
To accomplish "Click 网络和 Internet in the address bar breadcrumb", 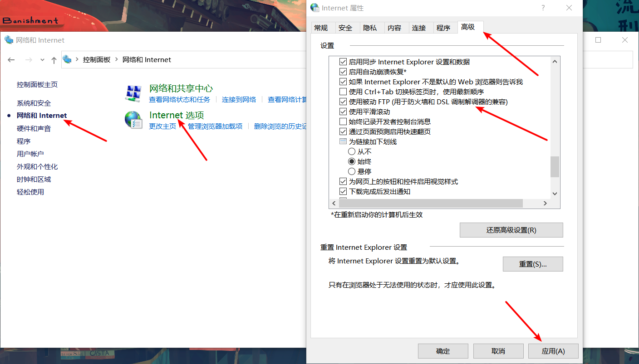I will pos(147,60).
